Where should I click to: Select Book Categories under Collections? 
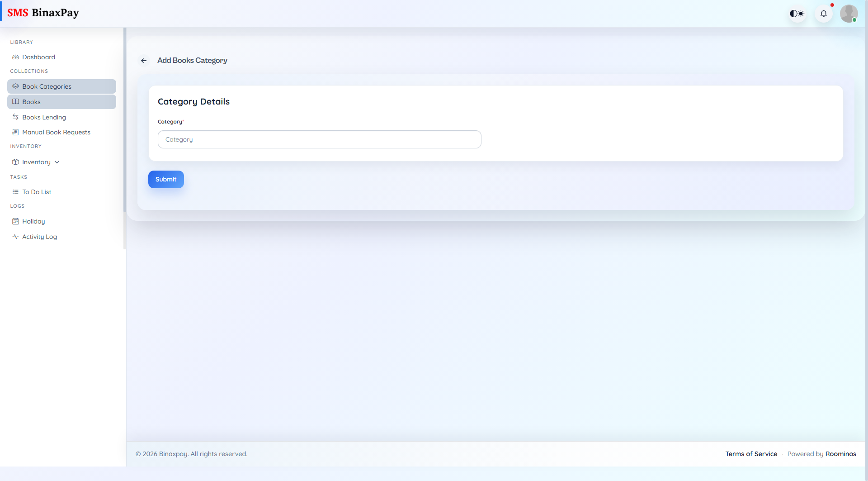47,86
